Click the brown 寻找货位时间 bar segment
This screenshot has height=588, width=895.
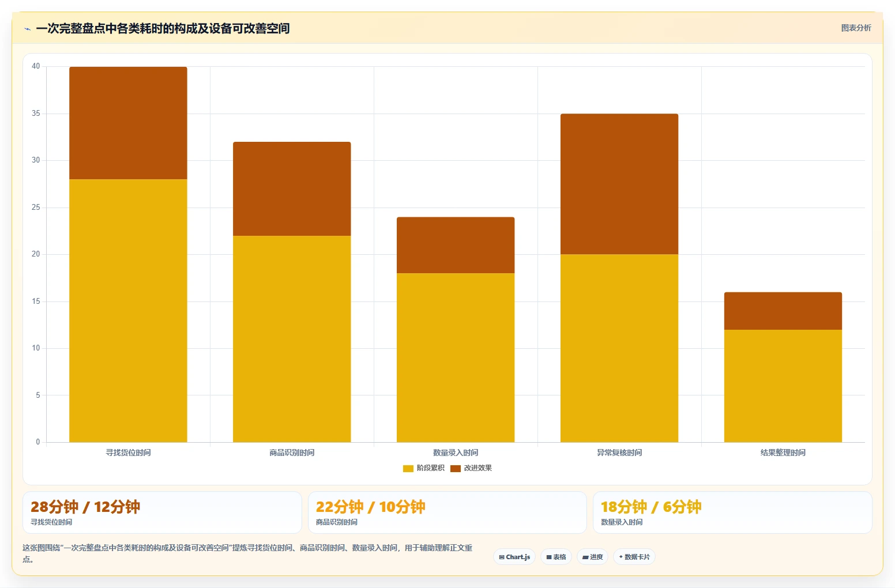(x=128, y=123)
